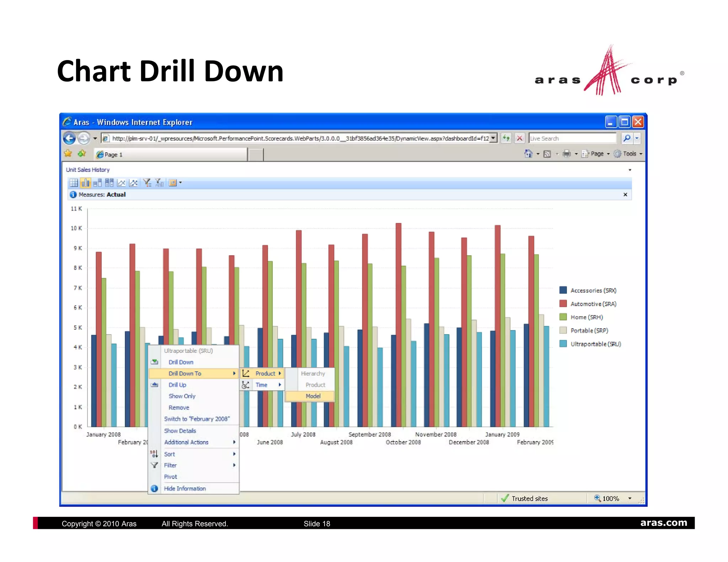Screen dimensions: 728x562
Task: Open the zoom level dropdown arrow
Action: (630, 498)
